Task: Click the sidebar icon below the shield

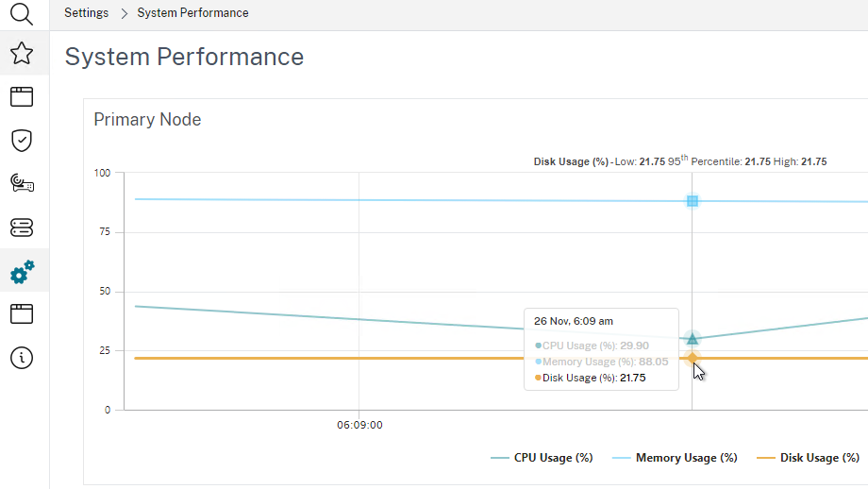Action: point(22,184)
